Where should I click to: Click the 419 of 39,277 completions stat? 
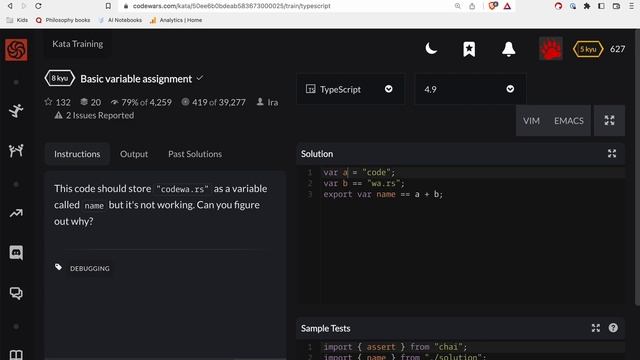coord(213,102)
